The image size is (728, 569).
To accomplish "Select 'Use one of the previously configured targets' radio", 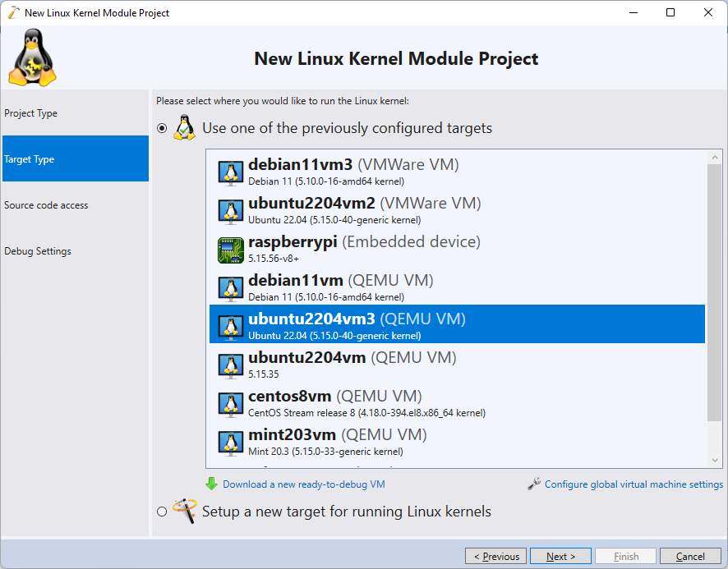I will pyautogui.click(x=162, y=128).
